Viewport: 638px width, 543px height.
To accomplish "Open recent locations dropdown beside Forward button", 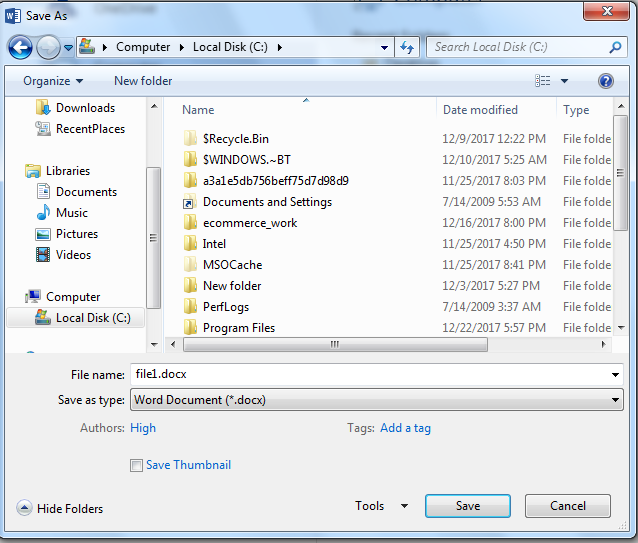I will 68,48.
